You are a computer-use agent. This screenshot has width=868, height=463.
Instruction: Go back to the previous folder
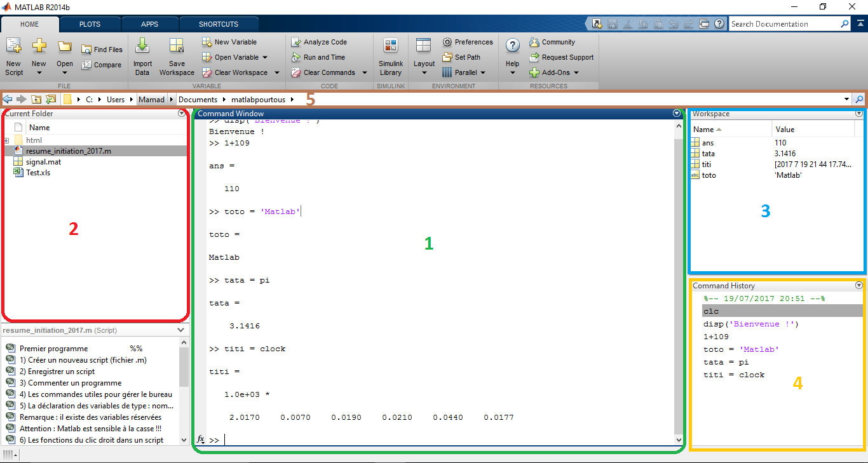[x=8, y=99]
